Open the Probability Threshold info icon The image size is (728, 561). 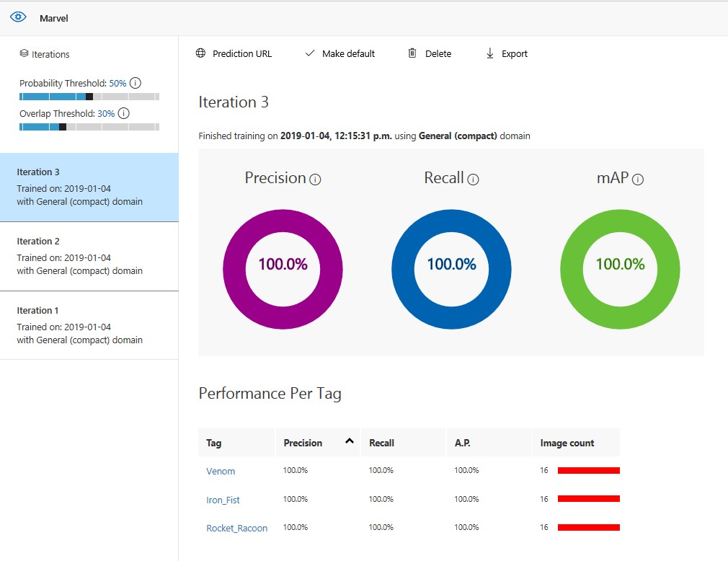[135, 84]
